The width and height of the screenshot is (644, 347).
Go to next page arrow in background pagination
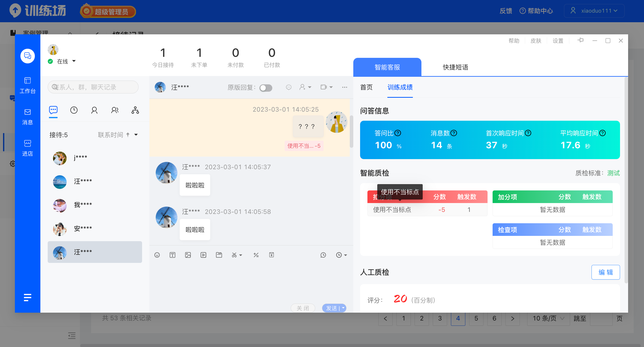(513, 318)
